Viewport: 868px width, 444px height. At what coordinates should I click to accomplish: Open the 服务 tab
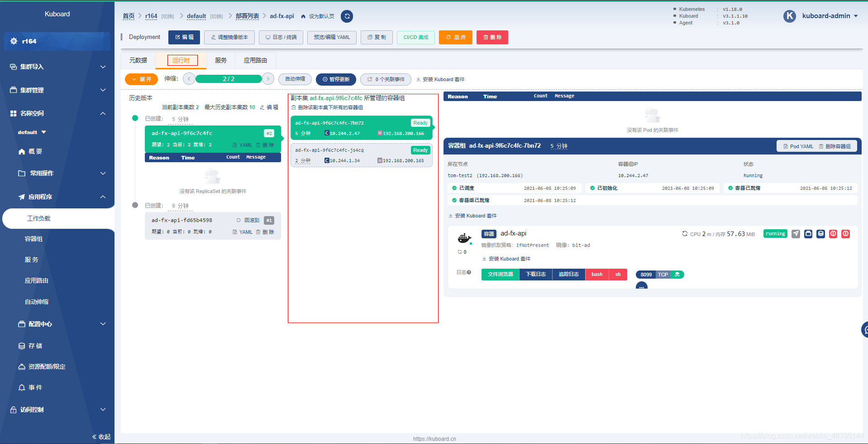(x=221, y=60)
